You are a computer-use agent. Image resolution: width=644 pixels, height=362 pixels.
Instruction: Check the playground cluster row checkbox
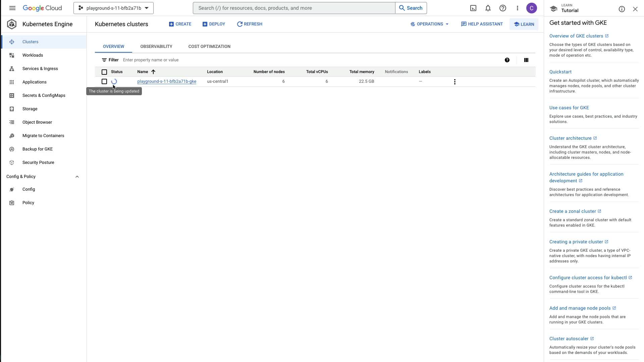tap(104, 81)
